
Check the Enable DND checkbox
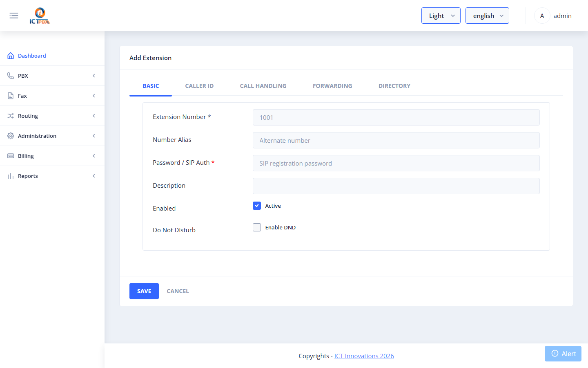pyautogui.click(x=257, y=227)
